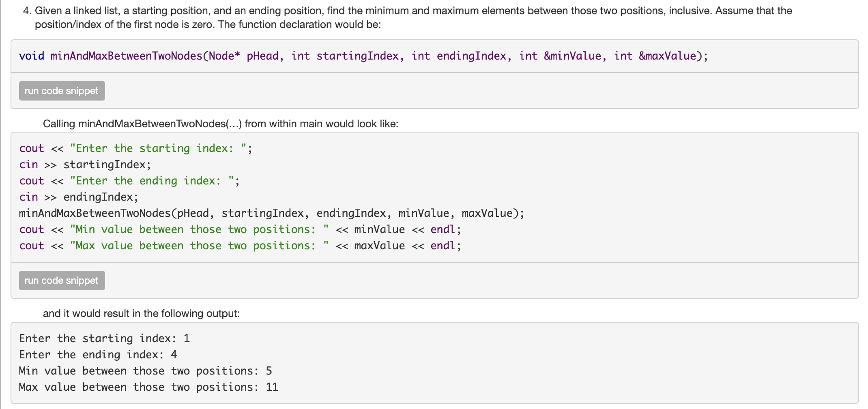This screenshot has width=868, height=409.
Task: Click the first run code snippet button
Action: click(62, 91)
